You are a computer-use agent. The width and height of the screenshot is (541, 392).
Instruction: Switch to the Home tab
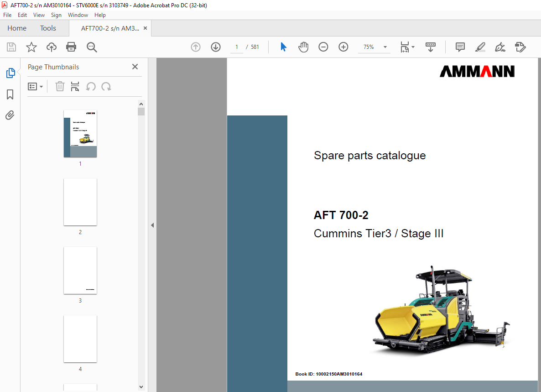(x=17, y=28)
